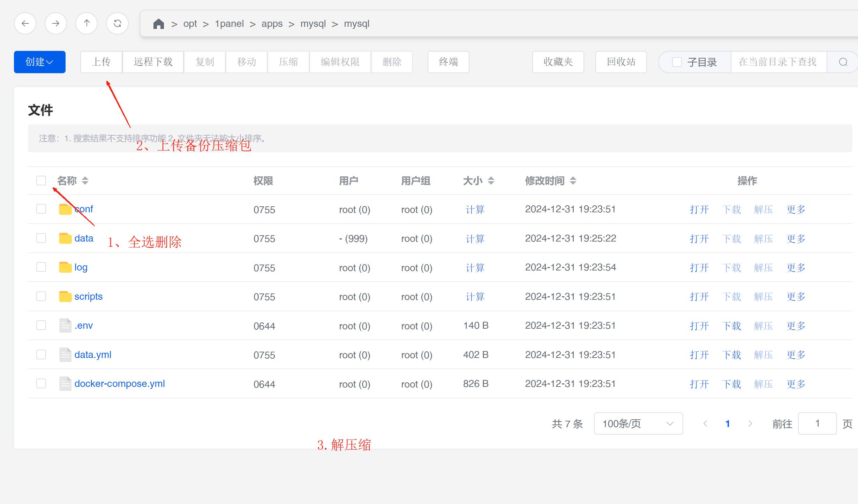The height and width of the screenshot is (504, 858).
Task: Open the 创建 create dropdown
Action: pyautogui.click(x=39, y=62)
